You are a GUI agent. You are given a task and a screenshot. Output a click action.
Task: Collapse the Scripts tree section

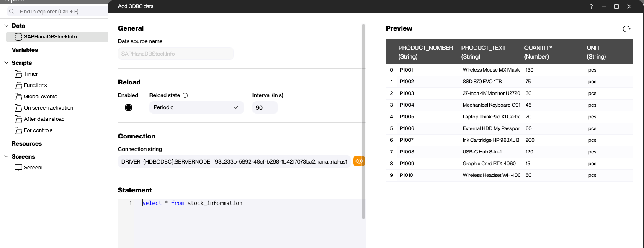tap(7, 63)
